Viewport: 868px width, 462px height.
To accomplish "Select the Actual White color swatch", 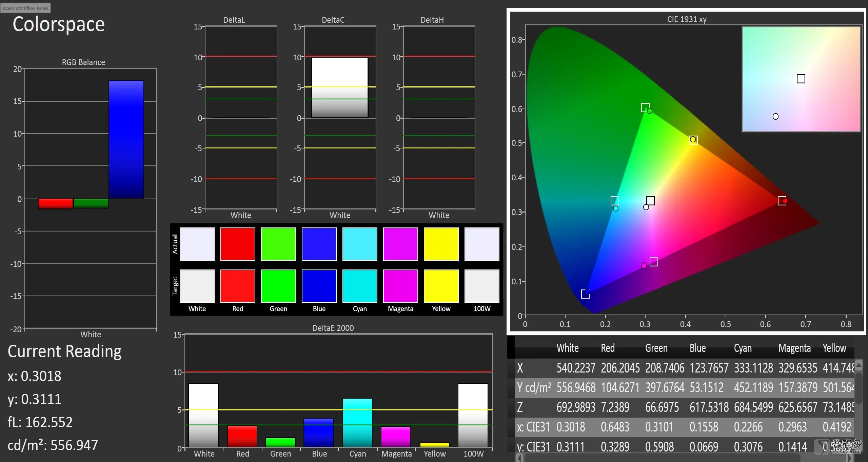I will pos(197,244).
